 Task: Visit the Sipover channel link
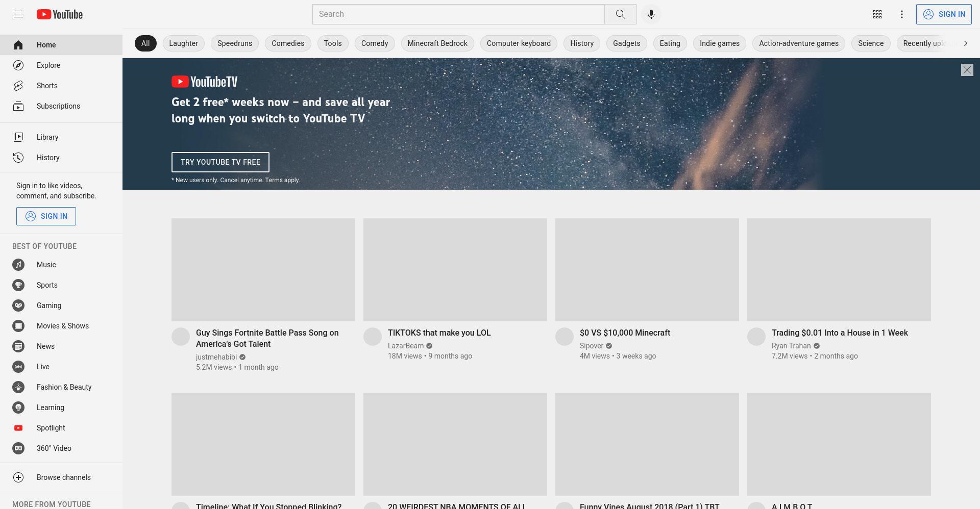point(592,346)
